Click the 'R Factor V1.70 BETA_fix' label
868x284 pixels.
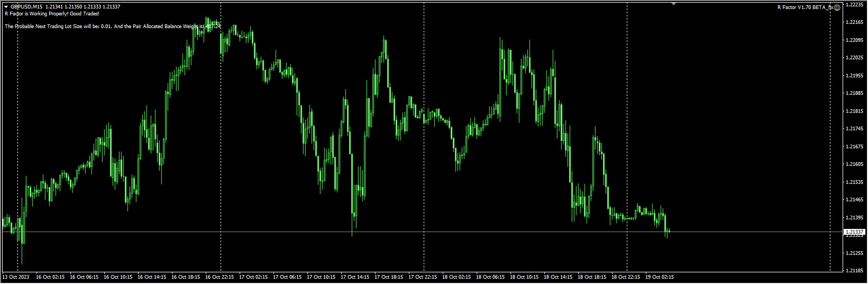(805, 7)
